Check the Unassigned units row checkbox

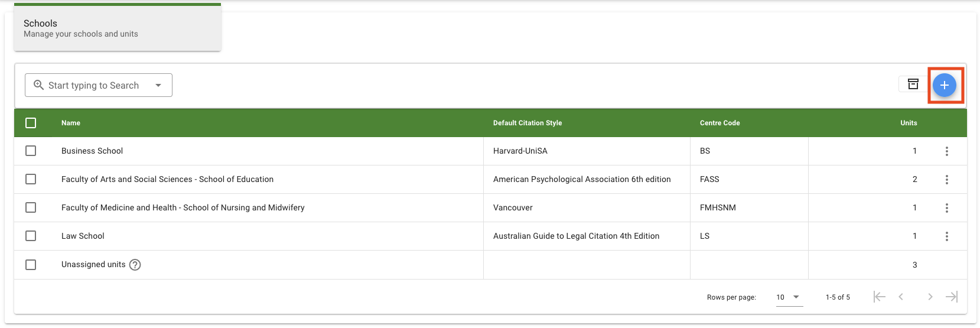point(31,265)
